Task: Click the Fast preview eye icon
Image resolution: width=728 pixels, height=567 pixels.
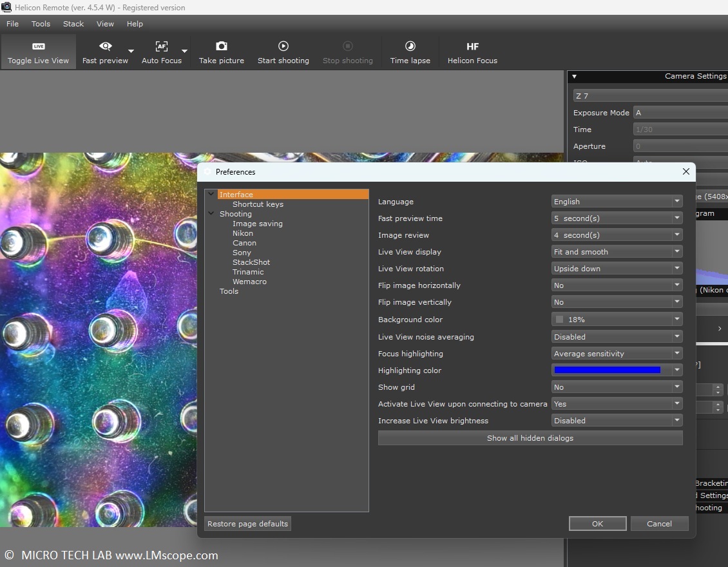Action: pyautogui.click(x=106, y=47)
